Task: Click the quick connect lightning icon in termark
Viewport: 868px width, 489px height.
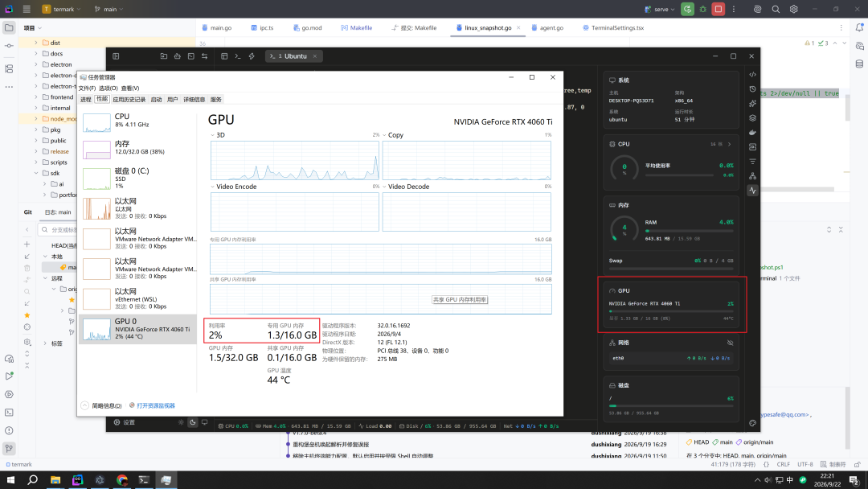Action: point(252,56)
